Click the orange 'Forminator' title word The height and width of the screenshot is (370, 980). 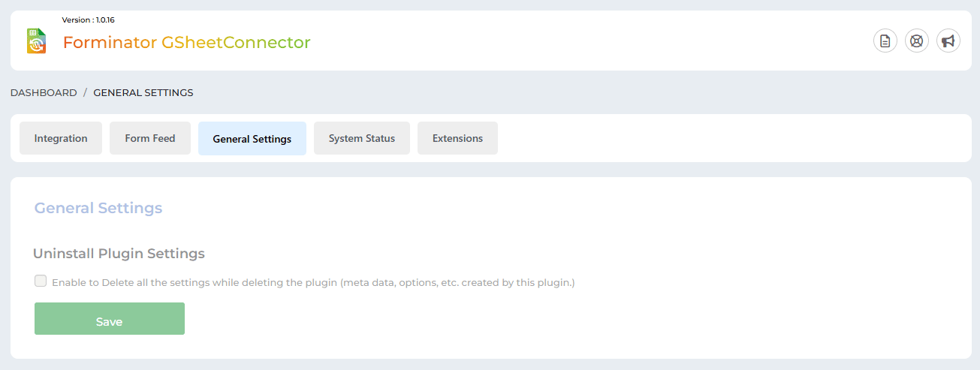110,43
